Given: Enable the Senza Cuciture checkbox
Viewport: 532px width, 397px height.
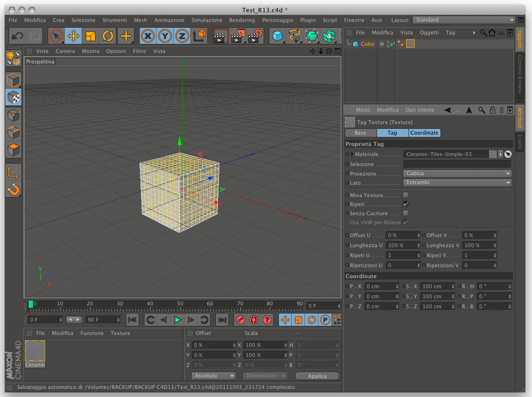Looking at the screenshot, I should (406, 213).
